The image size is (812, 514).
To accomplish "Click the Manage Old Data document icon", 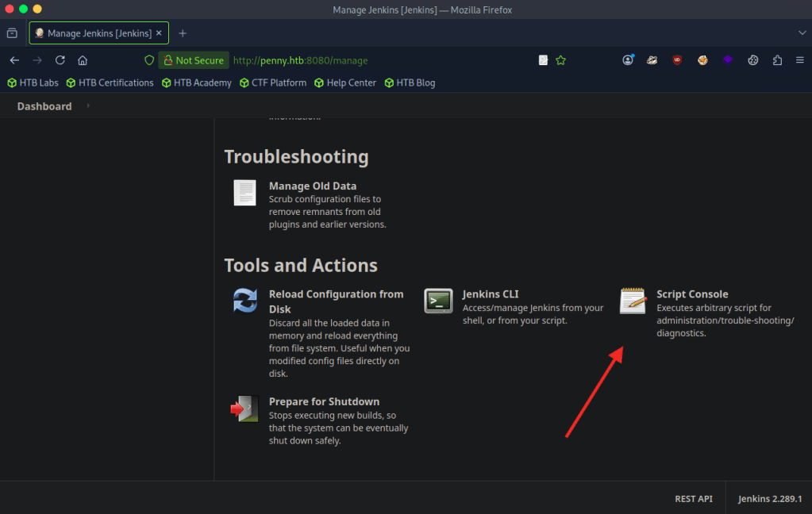I will (245, 193).
